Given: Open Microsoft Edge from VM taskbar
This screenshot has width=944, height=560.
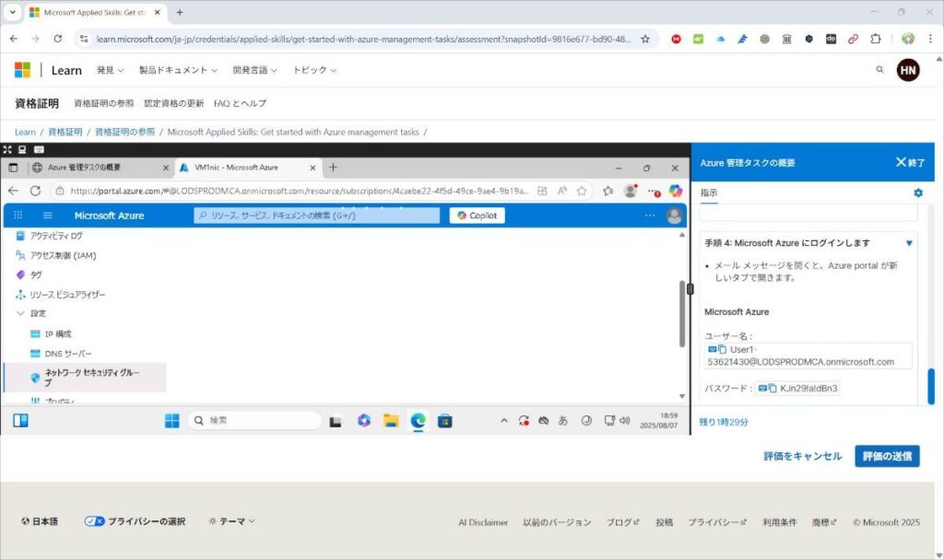Looking at the screenshot, I should (418, 420).
